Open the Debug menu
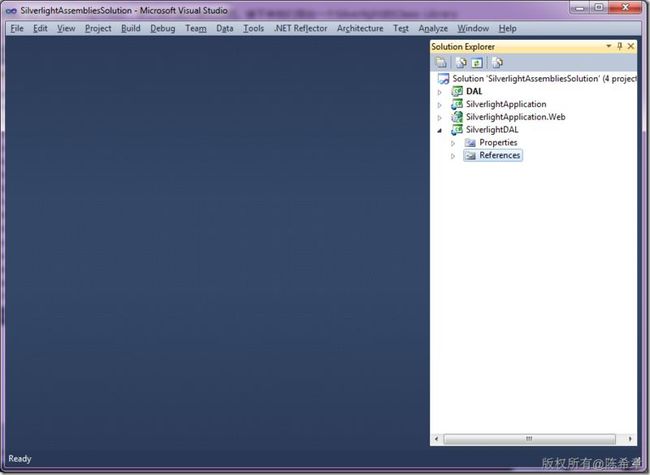The image size is (650, 475). [x=162, y=28]
